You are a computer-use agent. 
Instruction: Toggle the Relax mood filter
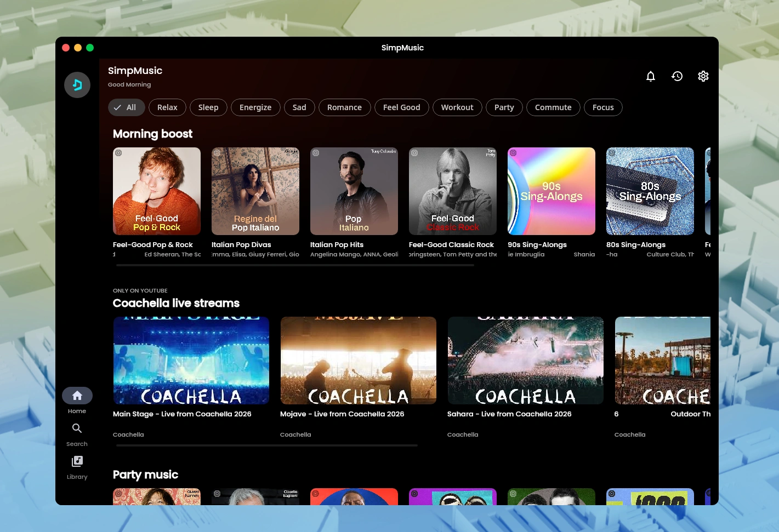click(x=167, y=107)
